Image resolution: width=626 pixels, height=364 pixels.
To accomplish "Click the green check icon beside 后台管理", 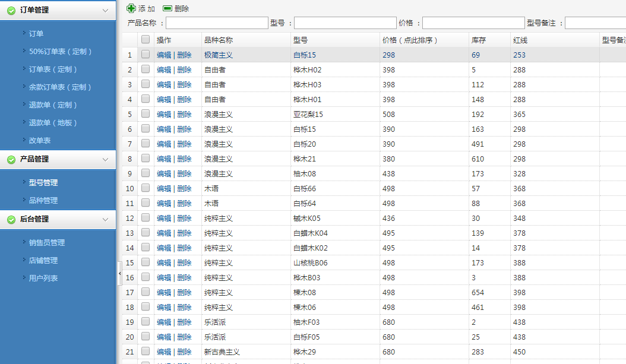I will (11, 219).
